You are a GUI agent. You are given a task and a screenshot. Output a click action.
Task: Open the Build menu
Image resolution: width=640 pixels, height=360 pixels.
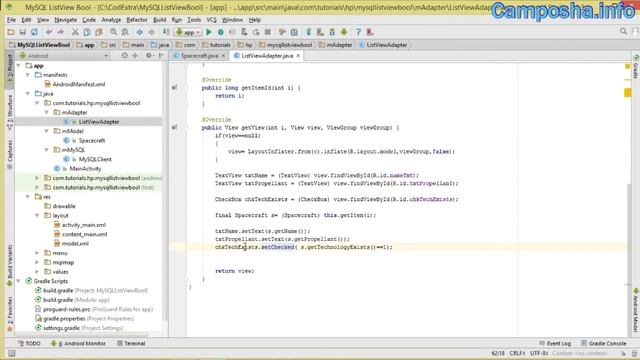(160, 20)
